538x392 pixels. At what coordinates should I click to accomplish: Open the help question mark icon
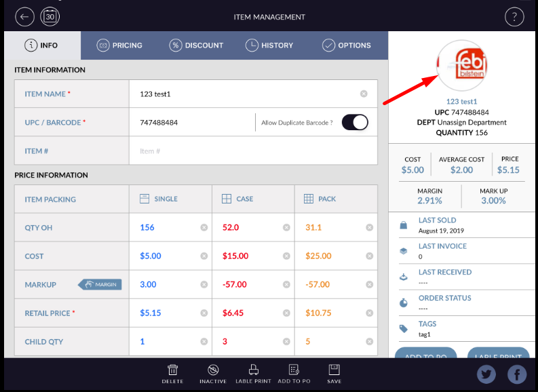(515, 17)
